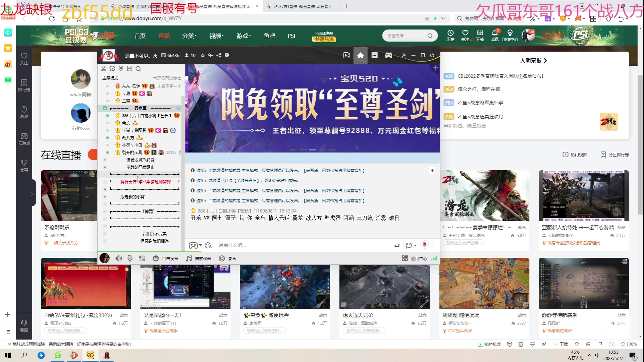Click the speaker icon to mute channel audio
Screen dimensions: 644x362
click(x=119, y=258)
